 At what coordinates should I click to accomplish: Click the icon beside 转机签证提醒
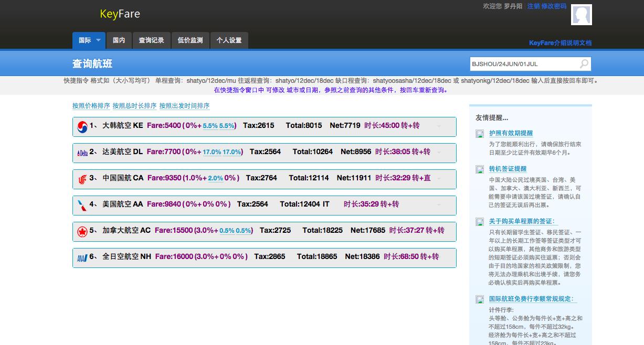pos(479,169)
